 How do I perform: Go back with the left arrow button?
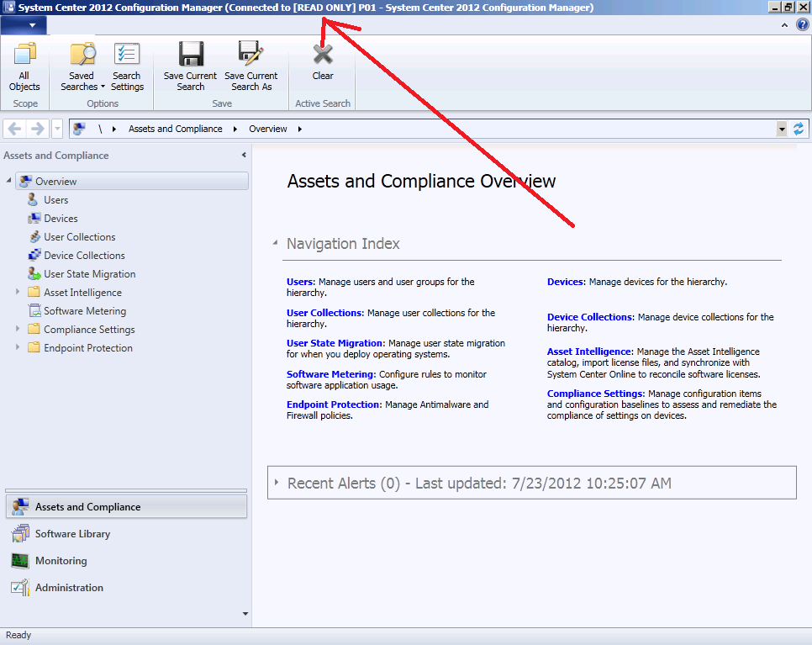point(14,129)
